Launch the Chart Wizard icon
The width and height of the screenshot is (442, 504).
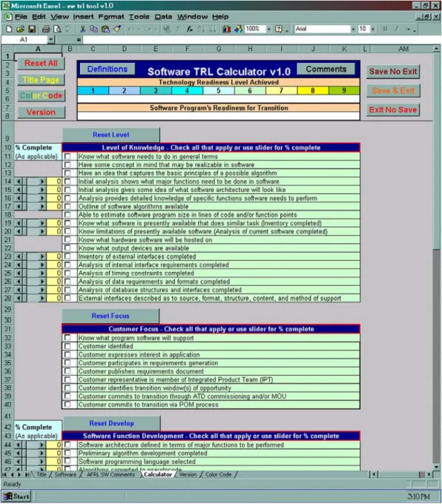(226, 29)
